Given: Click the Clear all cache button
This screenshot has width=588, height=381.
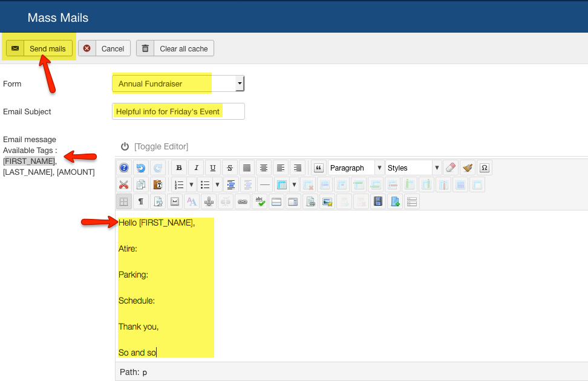Looking at the screenshot, I should click(x=175, y=48).
